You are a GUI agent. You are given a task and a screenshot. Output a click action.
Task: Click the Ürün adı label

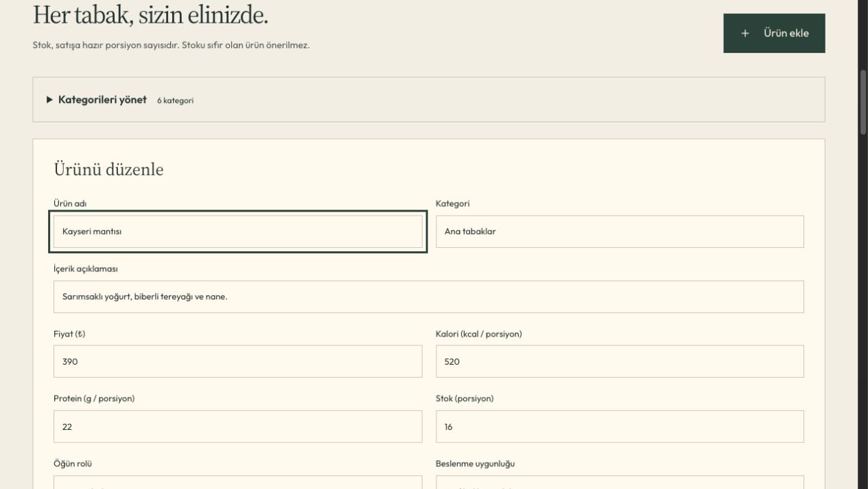(x=70, y=203)
